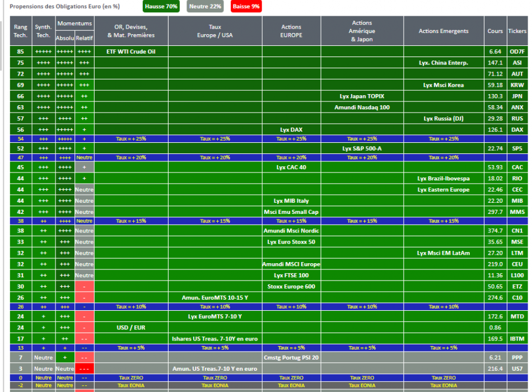Select the "Lyx CAC 40" fund name cell

click(291, 167)
